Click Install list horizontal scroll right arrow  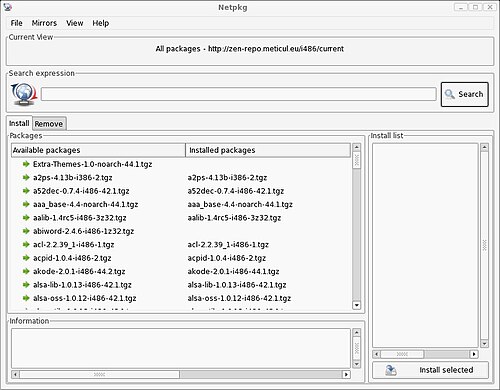[x=474, y=354]
